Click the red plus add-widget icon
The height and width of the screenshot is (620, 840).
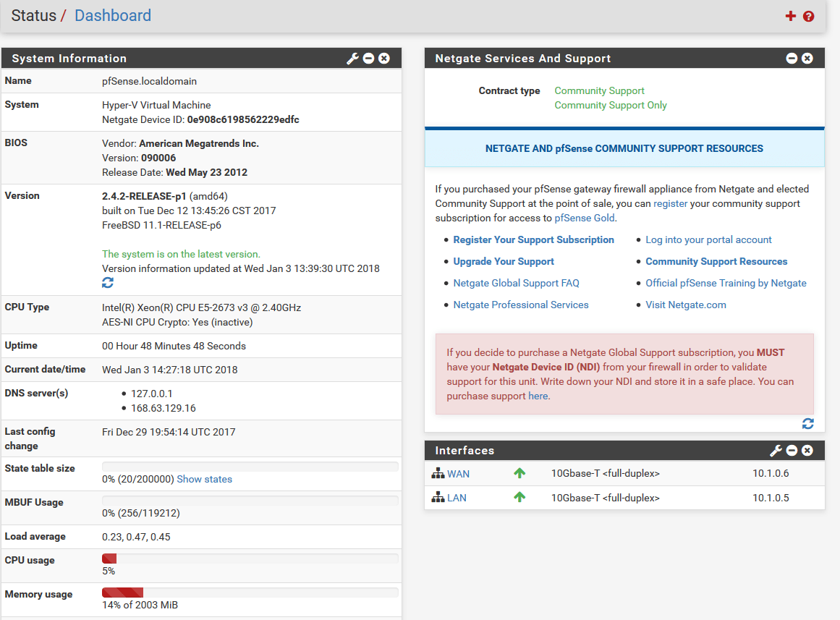[790, 16]
